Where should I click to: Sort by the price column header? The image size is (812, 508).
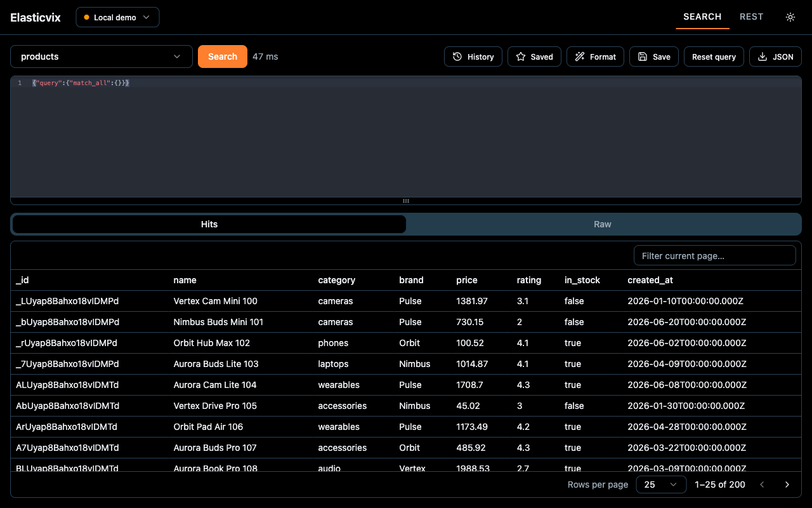467,280
